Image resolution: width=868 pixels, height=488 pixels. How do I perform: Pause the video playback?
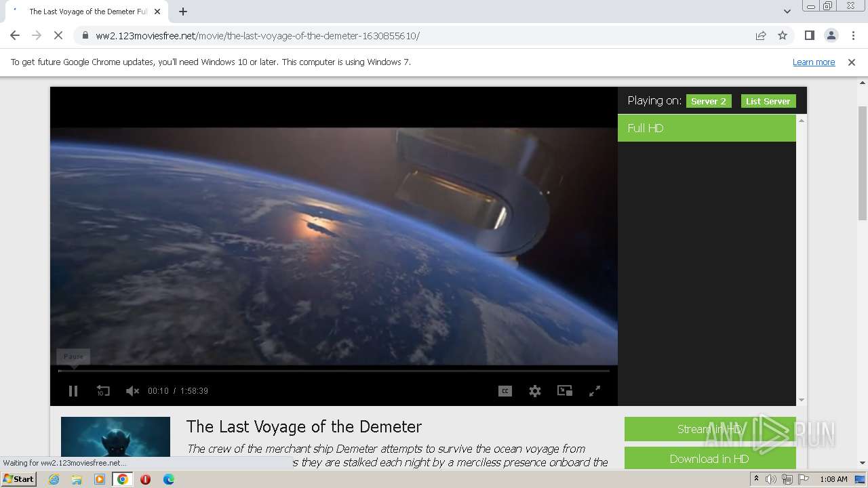[73, 391]
